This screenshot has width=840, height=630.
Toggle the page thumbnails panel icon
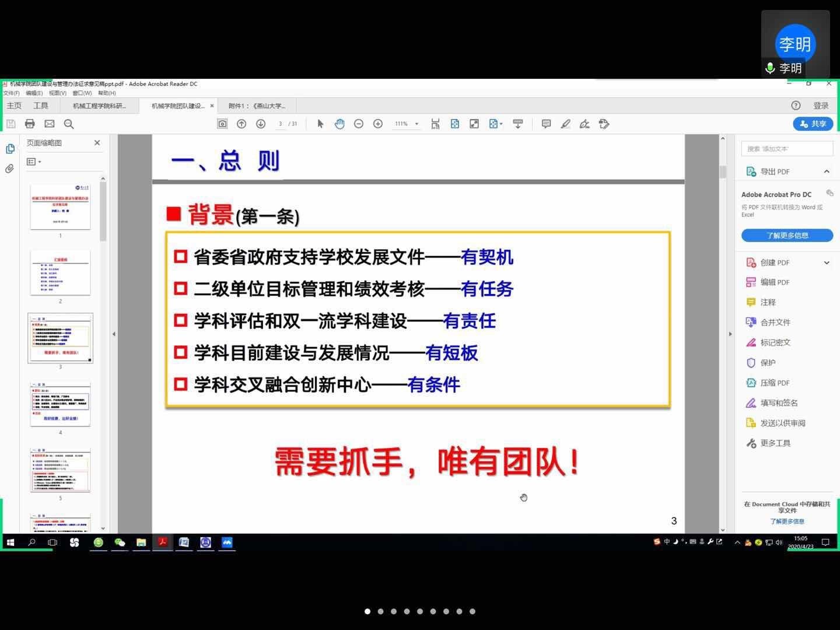click(10, 149)
